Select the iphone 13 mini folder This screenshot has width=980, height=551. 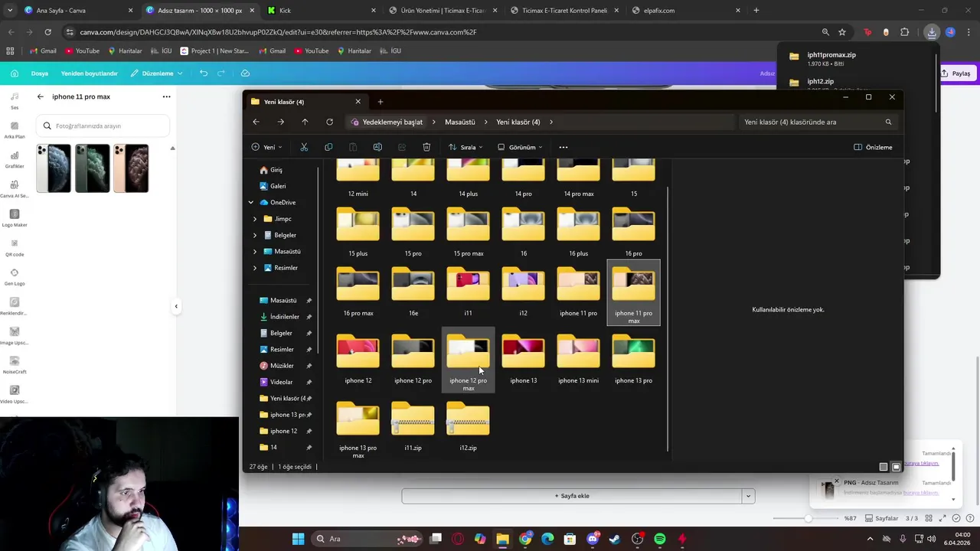point(578,360)
